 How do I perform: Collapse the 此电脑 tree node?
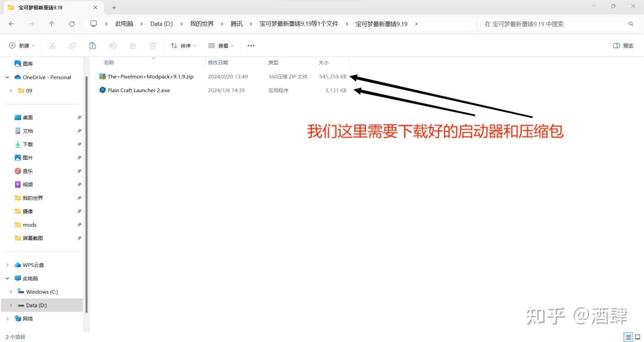[x=7, y=279]
